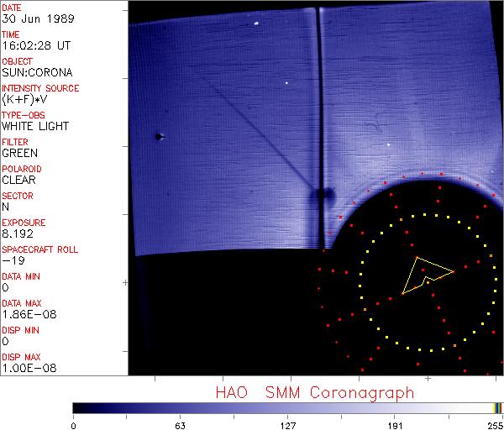Click the 1.86E-08 data max value
The width and height of the screenshot is (504, 430).
click(x=26, y=314)
